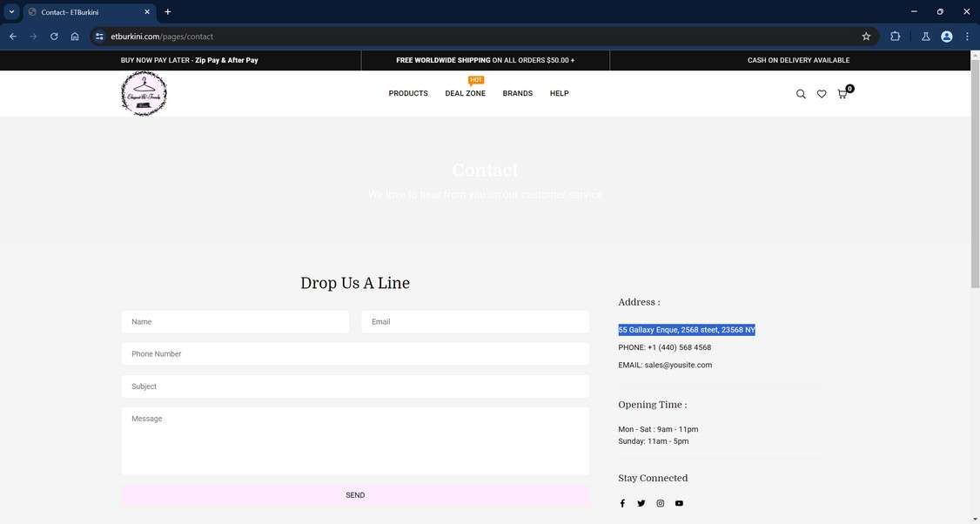This screenshot has height=524, width=980.
Task: Click the Sunday: 11am - 5pm text
Action: point(653,441)
